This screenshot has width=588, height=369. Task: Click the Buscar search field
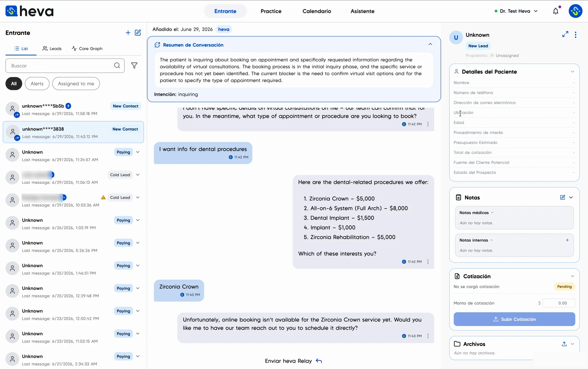pyautogui.click(x=65, y=65)
